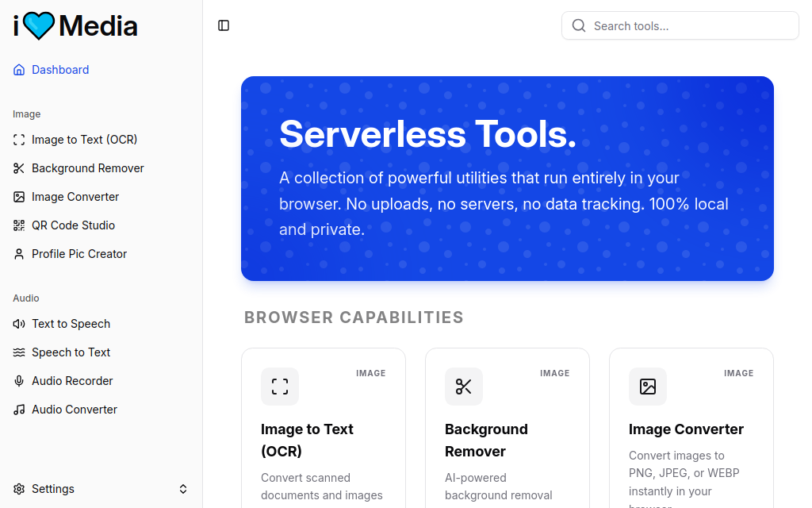Viewport: 812px width, 508px height.
Task: Click the Settings gear icon
Action: click(19, 489)
